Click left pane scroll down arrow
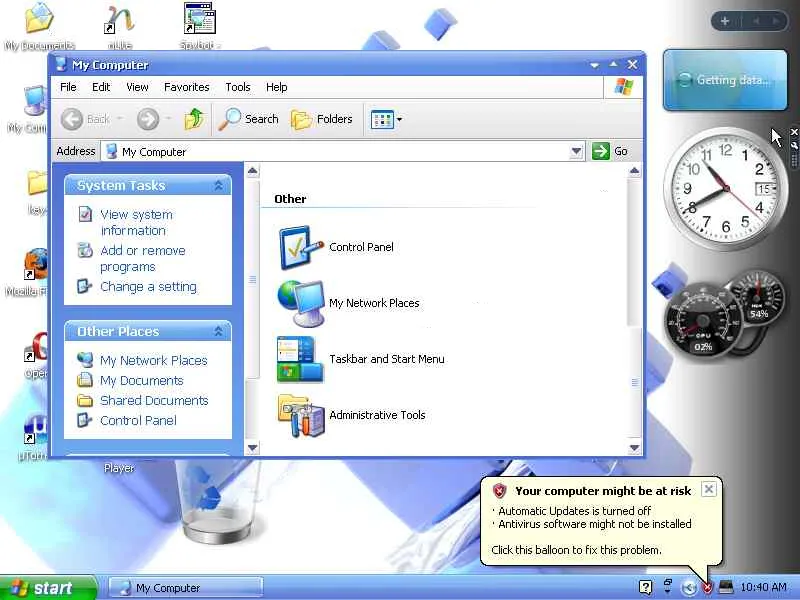The image size is (800, 600). click(252, 448)
